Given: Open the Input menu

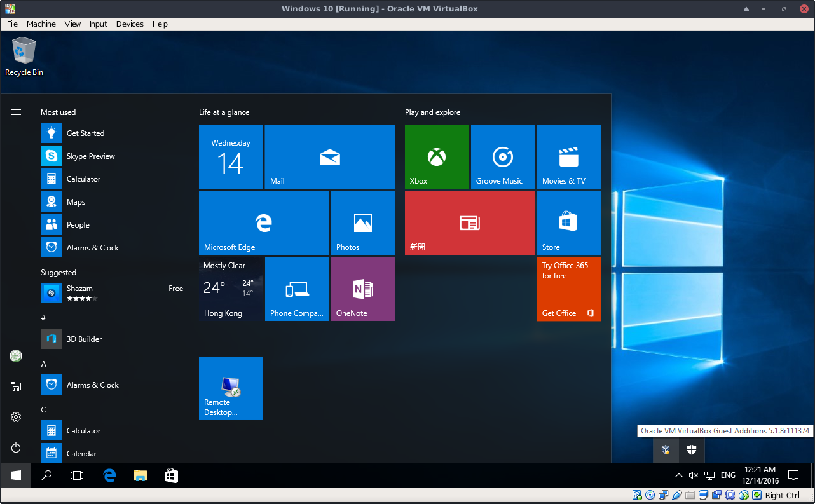Looking at the screenshot, I should click(99, 24).
